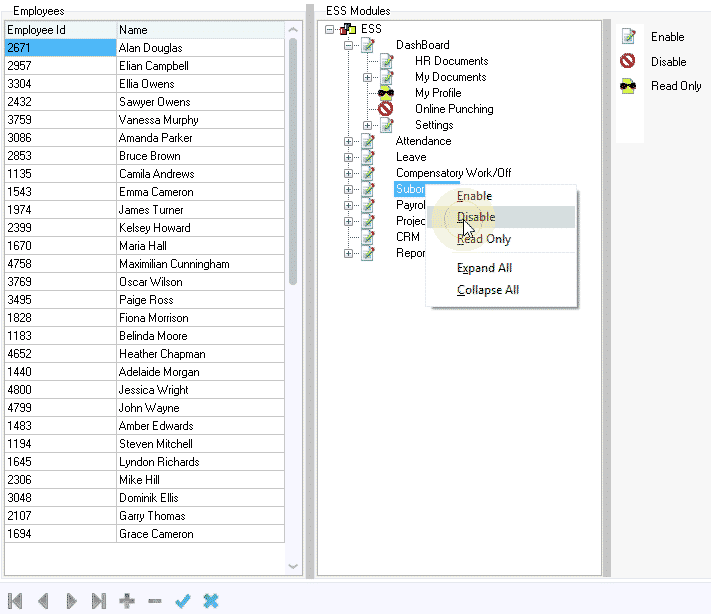
Task: Click Read Only legend glasses icon
Action: point(628,86)
